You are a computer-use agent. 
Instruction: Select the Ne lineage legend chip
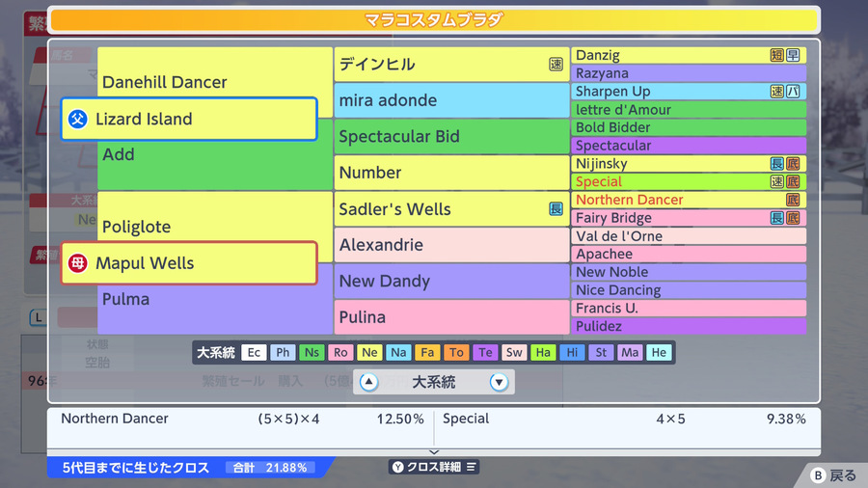369,352
